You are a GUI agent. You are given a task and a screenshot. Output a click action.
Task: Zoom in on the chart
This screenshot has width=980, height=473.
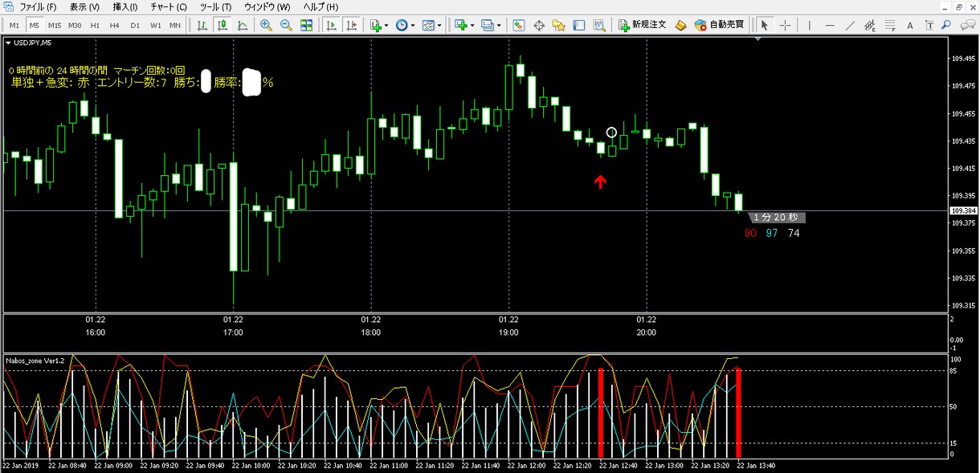pyautogui.click(x=266, y=25)
